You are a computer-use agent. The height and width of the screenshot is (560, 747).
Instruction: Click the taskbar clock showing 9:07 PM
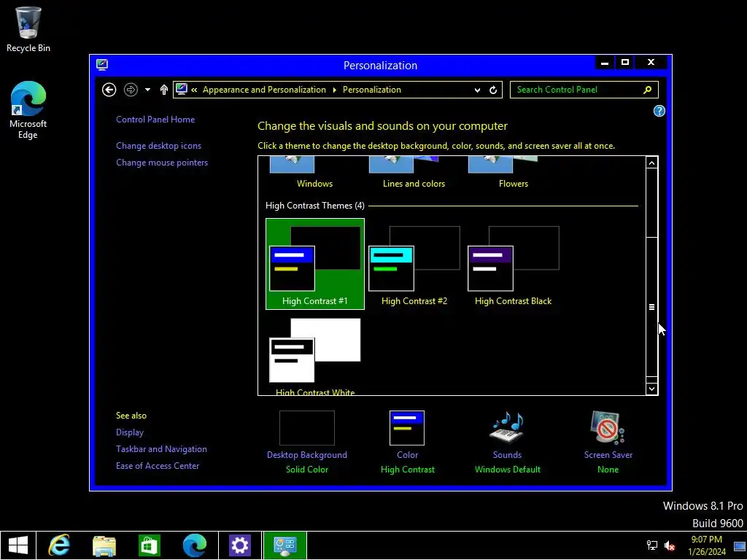[x=706, y=545]
